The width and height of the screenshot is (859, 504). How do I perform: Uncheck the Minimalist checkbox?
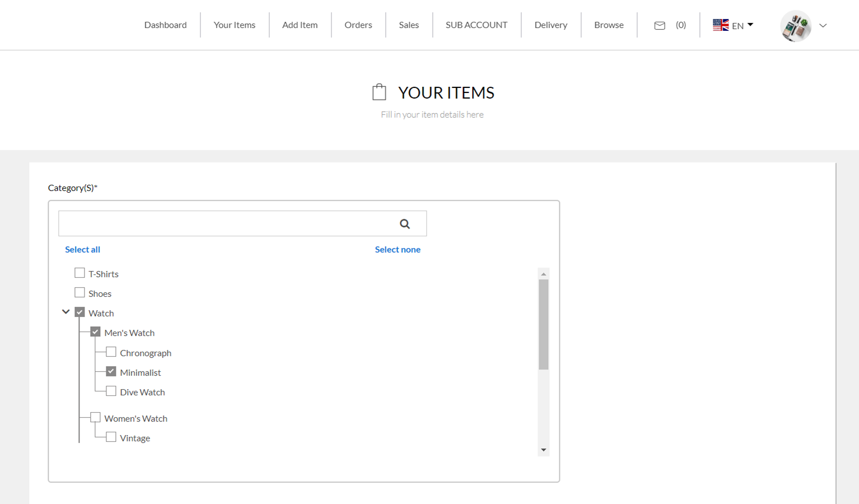pyautogui.click(x=111, y=371)
